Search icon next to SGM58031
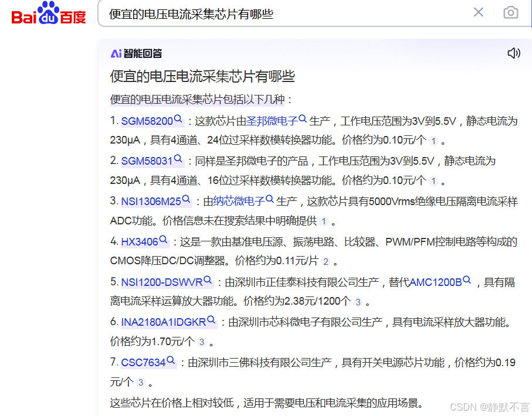Viewport: 532px width, 416px height. point(178,159)
